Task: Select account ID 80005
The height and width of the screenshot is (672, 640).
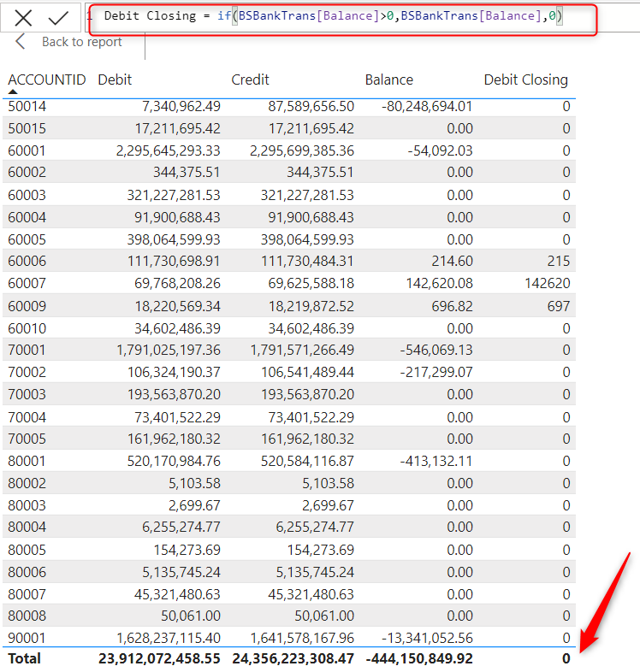Action: (x=27, y=551)
